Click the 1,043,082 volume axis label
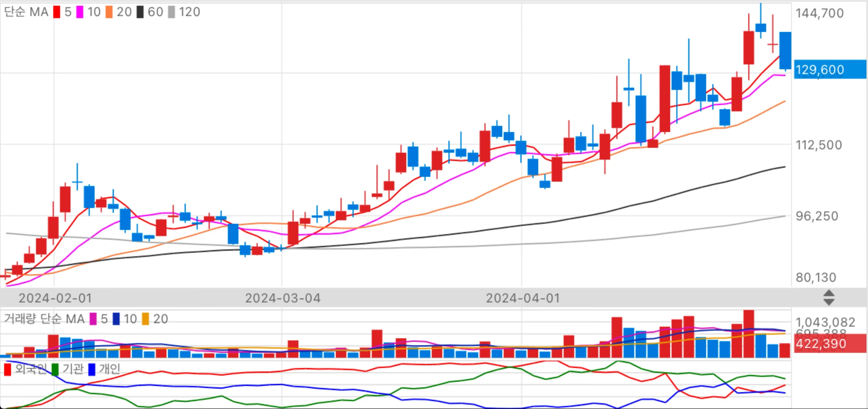The height and width of the screenshot is (409, 868). click(x=826, y=322)
